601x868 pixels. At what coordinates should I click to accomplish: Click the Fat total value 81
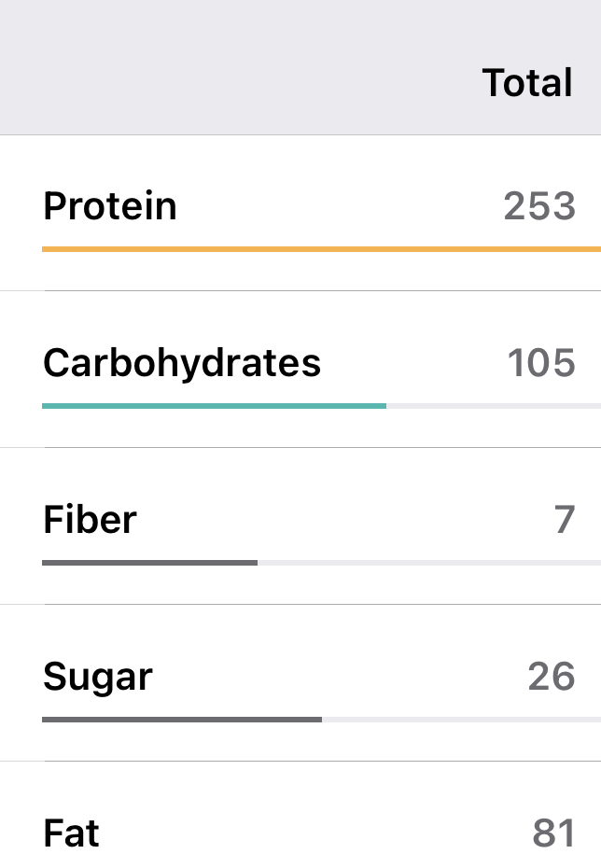click(553, 833)
